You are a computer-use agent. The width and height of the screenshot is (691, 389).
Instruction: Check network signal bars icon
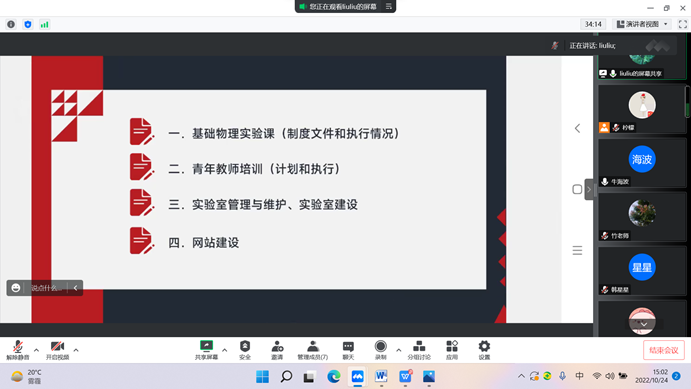click(x=45, y=24)
